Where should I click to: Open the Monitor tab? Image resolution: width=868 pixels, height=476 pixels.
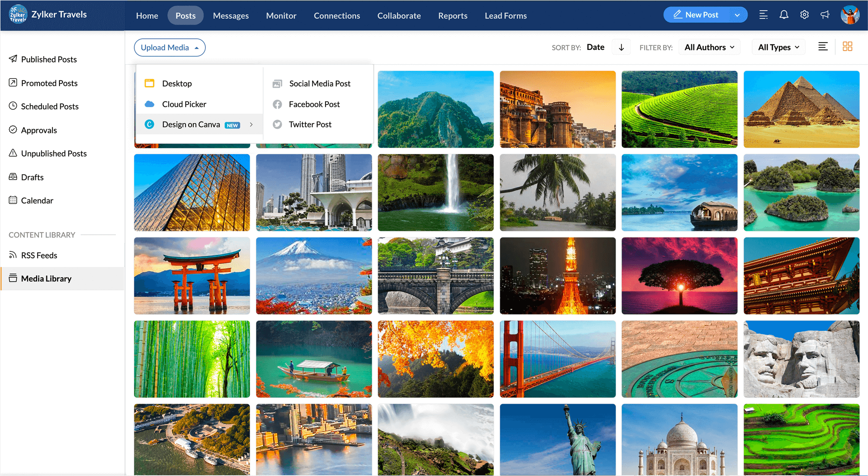point(281,16)
